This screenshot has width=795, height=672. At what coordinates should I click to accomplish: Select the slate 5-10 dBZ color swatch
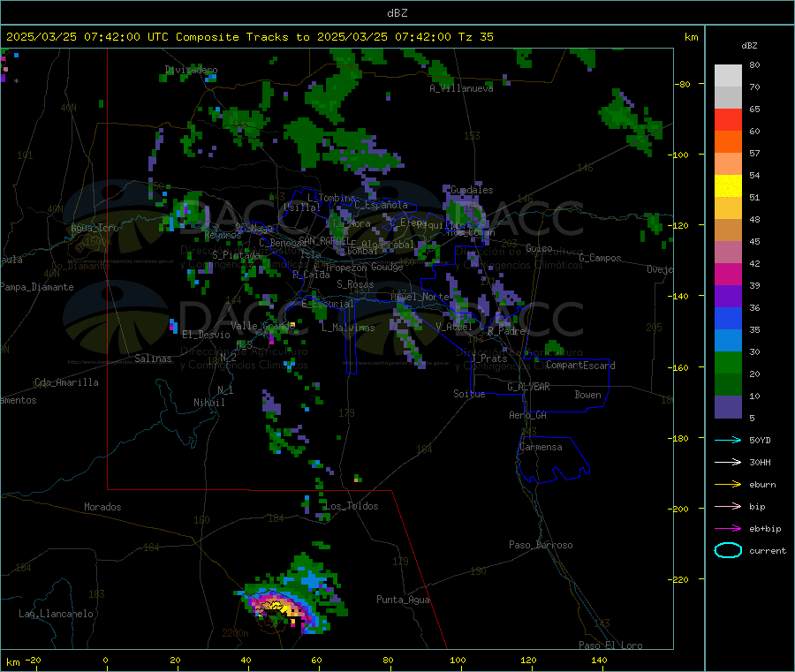tap(728, 407)
